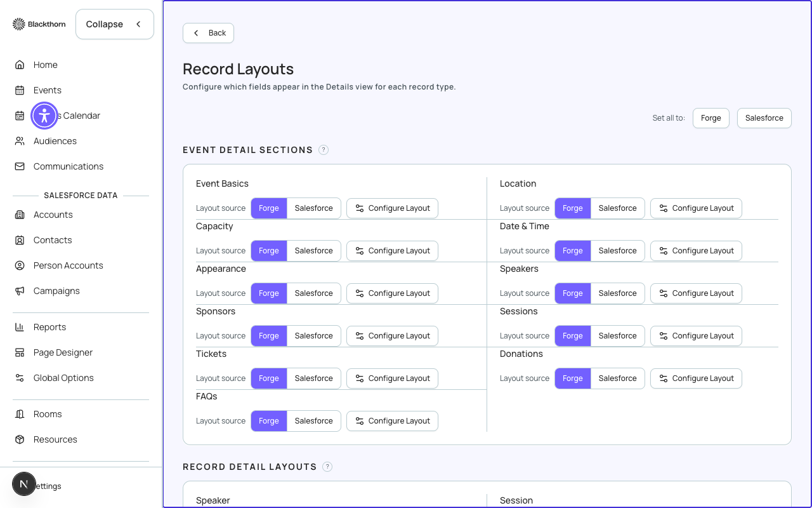
Task: Select Salesforce for Location layout source
Action: (618, 208)
